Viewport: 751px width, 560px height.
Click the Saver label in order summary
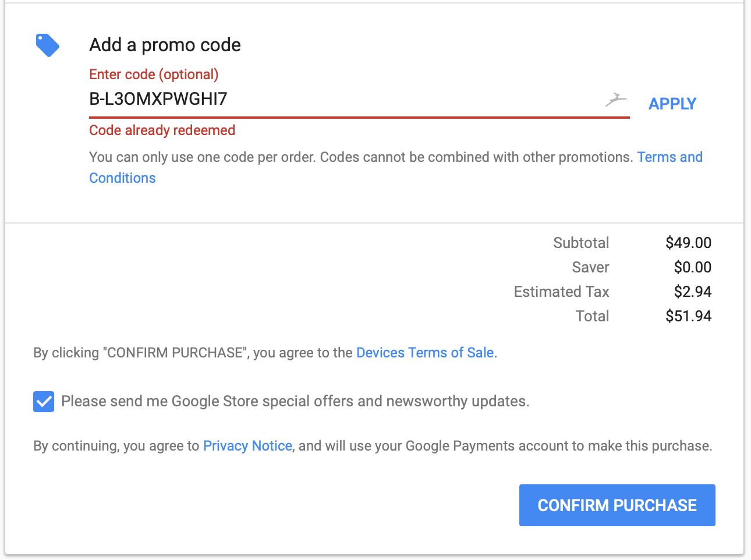click(590, 267)
